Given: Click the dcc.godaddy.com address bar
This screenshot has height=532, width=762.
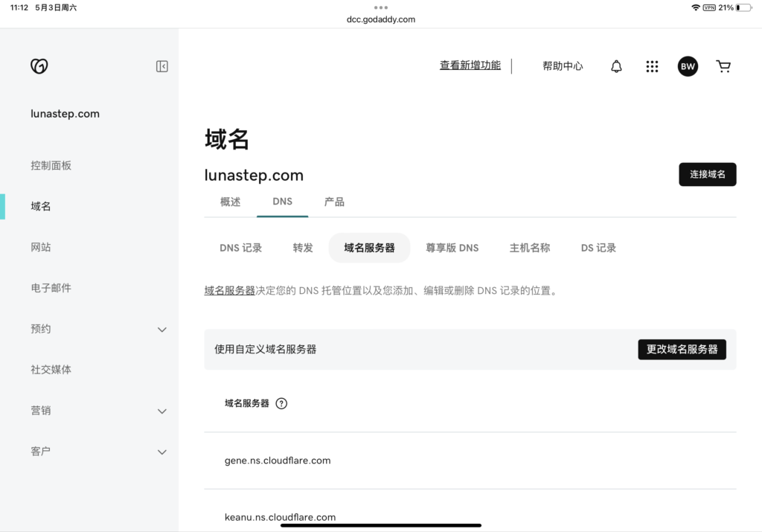Looking at the screenshot, I should tap(381, 19).
